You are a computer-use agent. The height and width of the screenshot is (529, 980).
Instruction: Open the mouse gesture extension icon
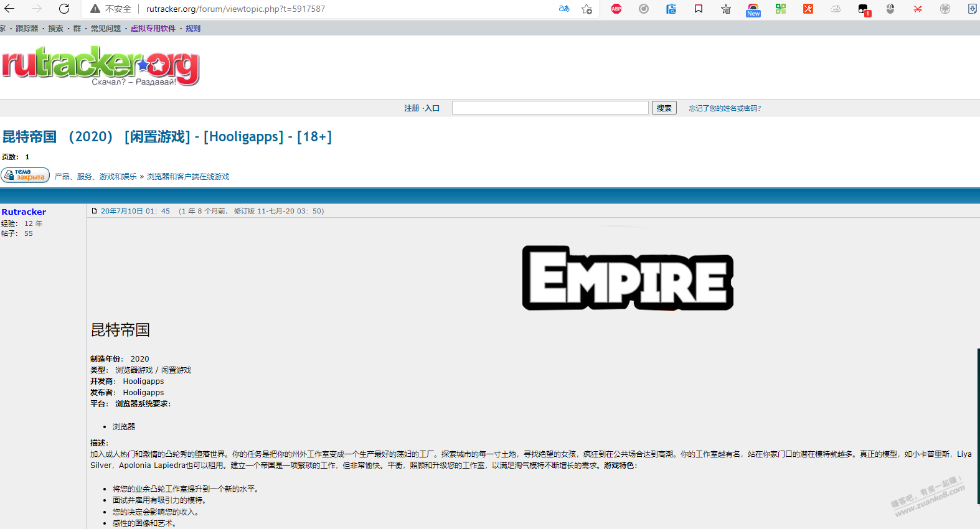(x=890, y=9)
